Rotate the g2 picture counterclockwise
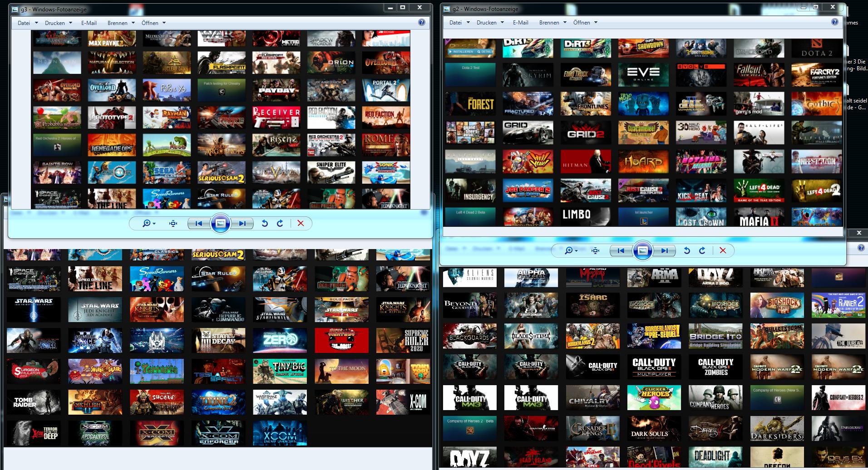Image resolution: width=868 pixels, height=470 pixels. [687, 250]
